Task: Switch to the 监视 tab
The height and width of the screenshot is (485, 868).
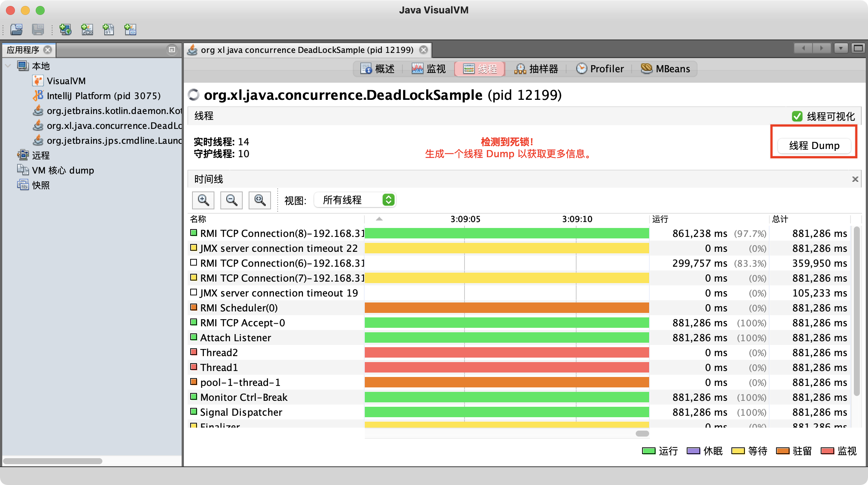Action: point(428,69)
